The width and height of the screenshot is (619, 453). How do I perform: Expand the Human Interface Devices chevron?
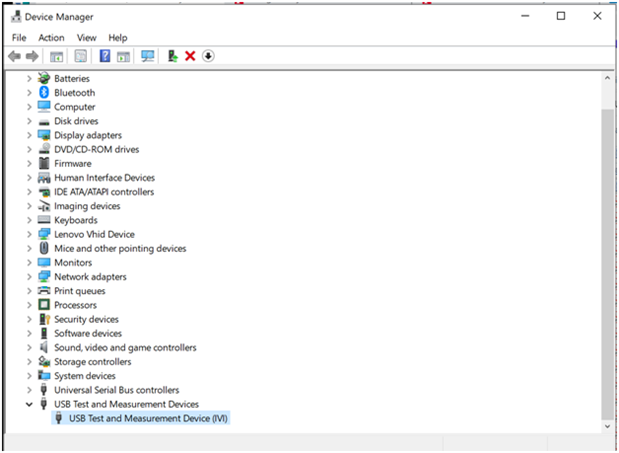click(x=29, y=178)
